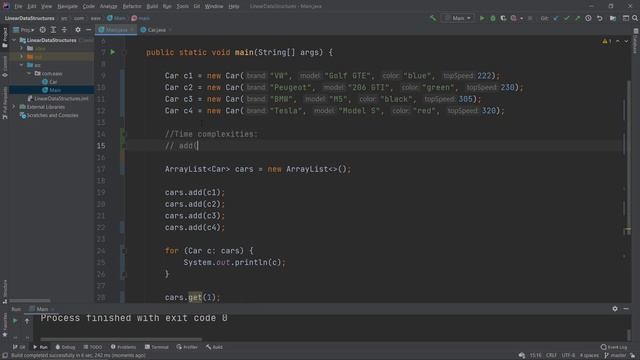Open the TODO tool window button
Image resolution: width=640 pixels, height=360 pixels.
[x=93, y=347]
